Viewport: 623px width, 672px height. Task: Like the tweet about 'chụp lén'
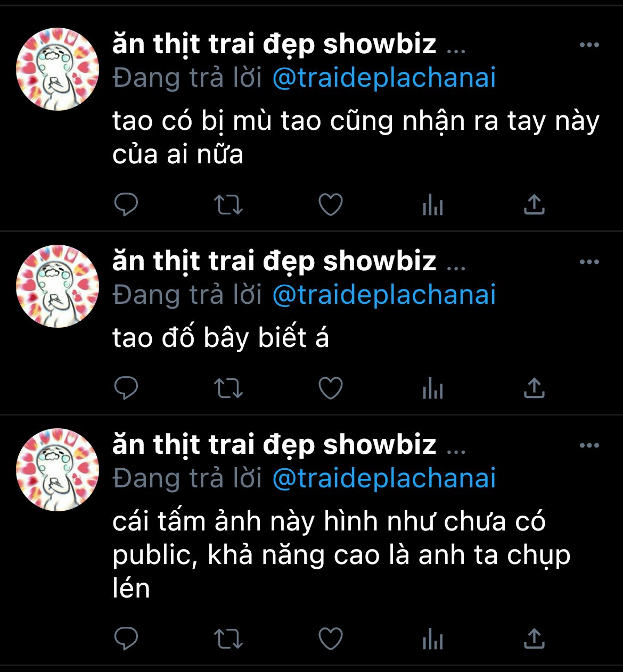point(330,638)
